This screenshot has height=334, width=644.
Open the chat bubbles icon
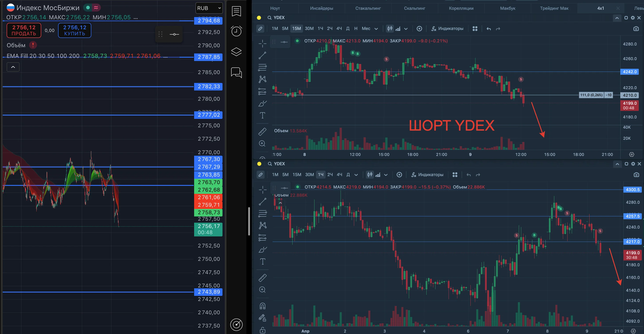(236, 73)
